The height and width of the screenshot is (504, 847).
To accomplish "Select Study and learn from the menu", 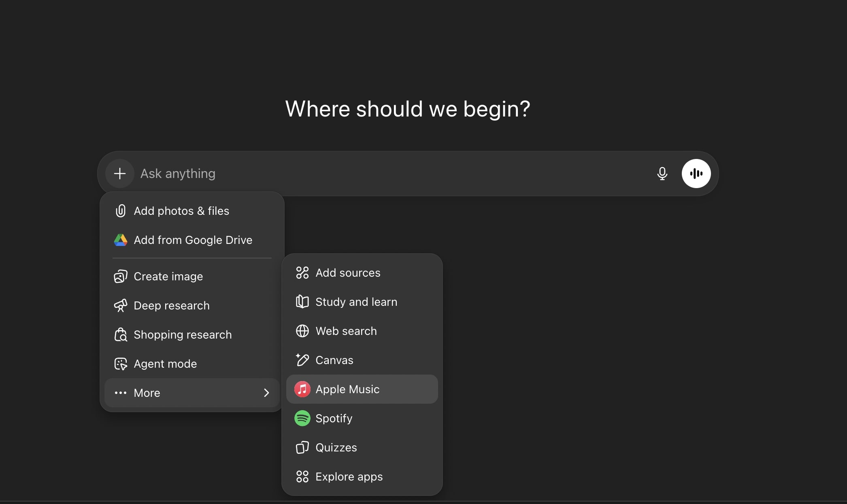I will click(356, 302).
